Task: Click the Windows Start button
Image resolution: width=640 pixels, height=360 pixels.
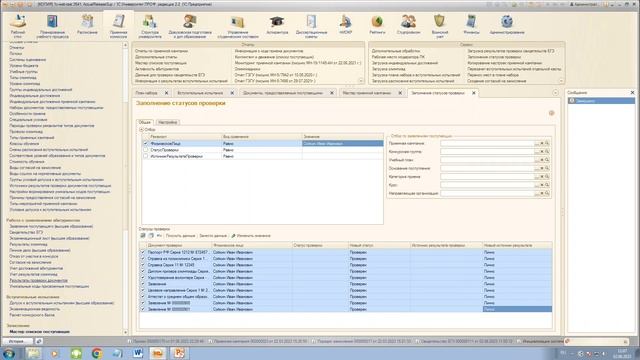Action: click(x=9, y=353)
